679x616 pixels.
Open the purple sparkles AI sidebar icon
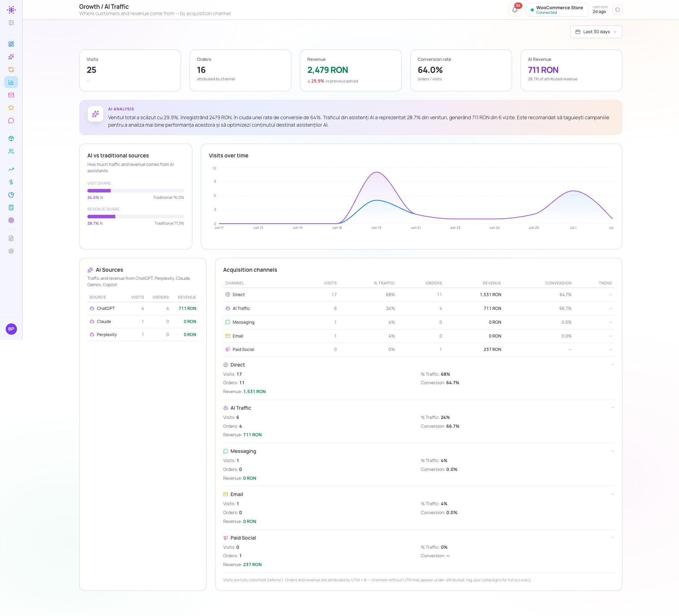click(11, 57)
